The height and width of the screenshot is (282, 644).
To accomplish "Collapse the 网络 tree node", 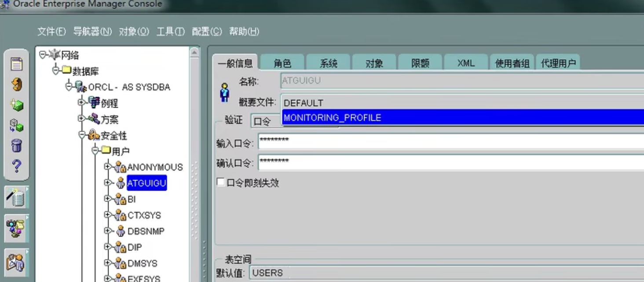I will (43, 54).
